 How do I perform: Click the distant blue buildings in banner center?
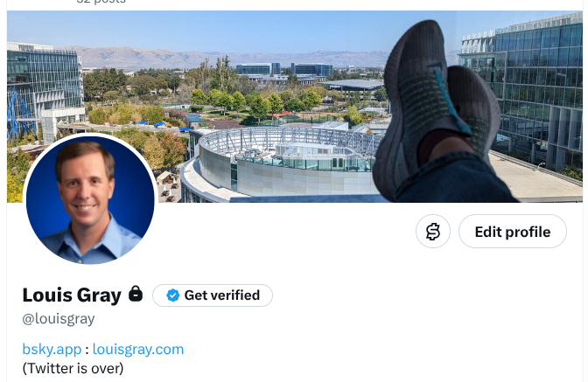coord(283,69)
